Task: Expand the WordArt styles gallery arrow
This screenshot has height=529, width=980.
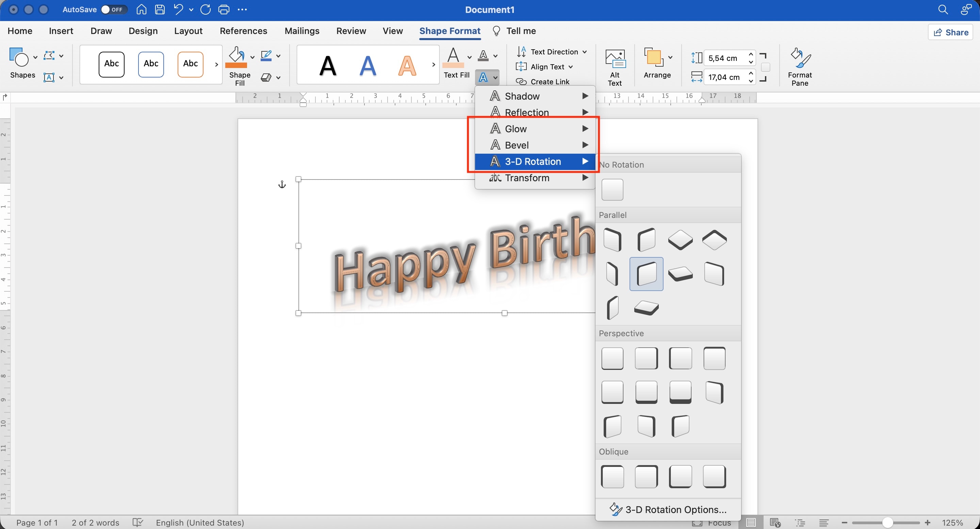Action: pos(433,64)
